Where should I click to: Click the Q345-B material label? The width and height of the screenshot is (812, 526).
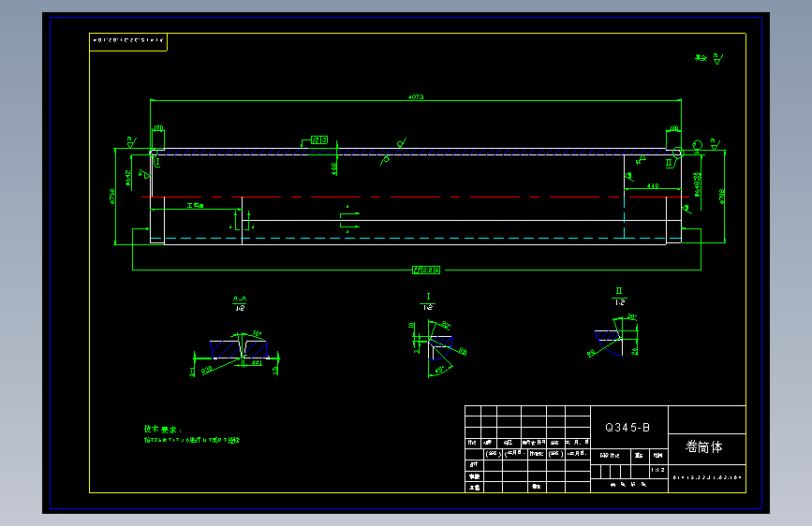627,428
